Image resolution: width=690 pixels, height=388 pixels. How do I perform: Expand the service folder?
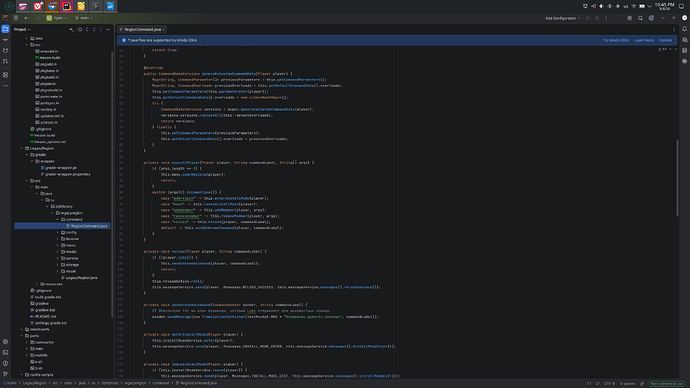click(58, 258)
